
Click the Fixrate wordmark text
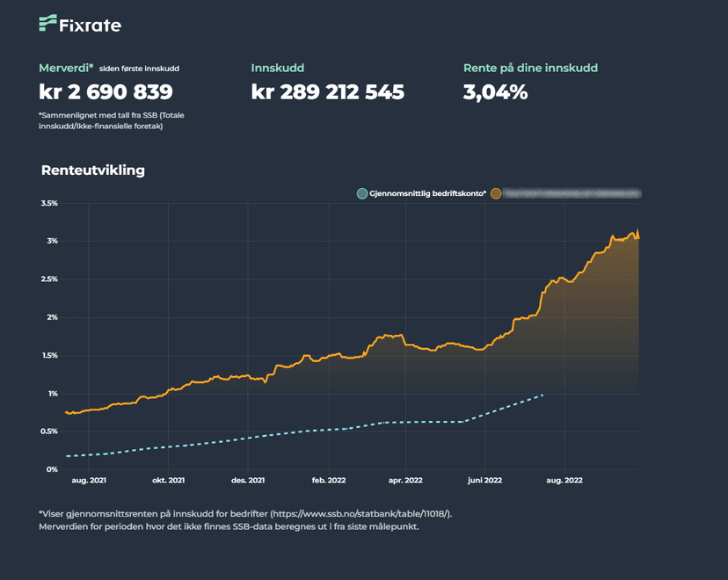click(x=91, y=25)
